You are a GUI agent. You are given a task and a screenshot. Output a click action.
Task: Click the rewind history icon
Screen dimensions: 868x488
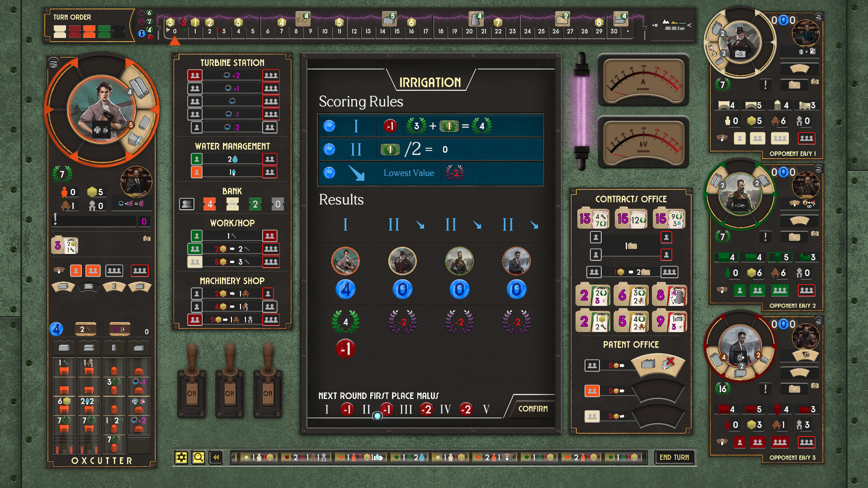[216, 457]
